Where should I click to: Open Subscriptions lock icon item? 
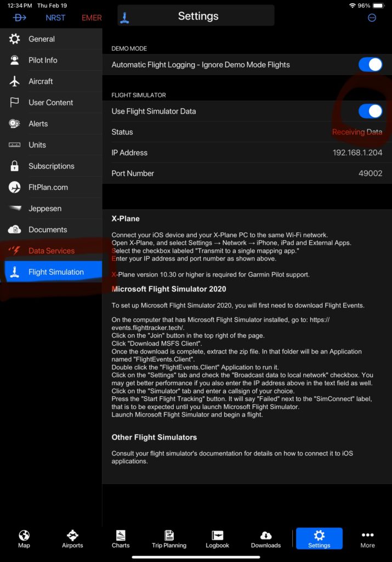pos(15,166)
